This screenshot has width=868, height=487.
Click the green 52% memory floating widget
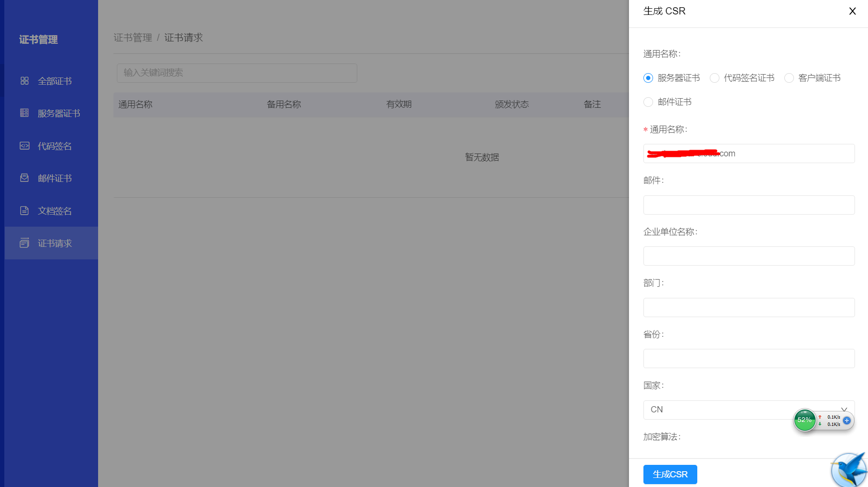805,420
